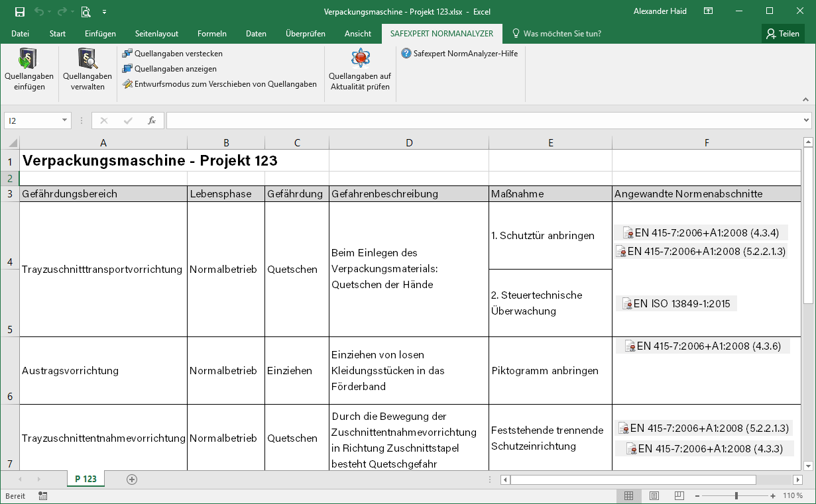Click Quellangaben auf Aktualität prüfen
The height and width of the screenshot is (504, 816).
pos(359,70)
